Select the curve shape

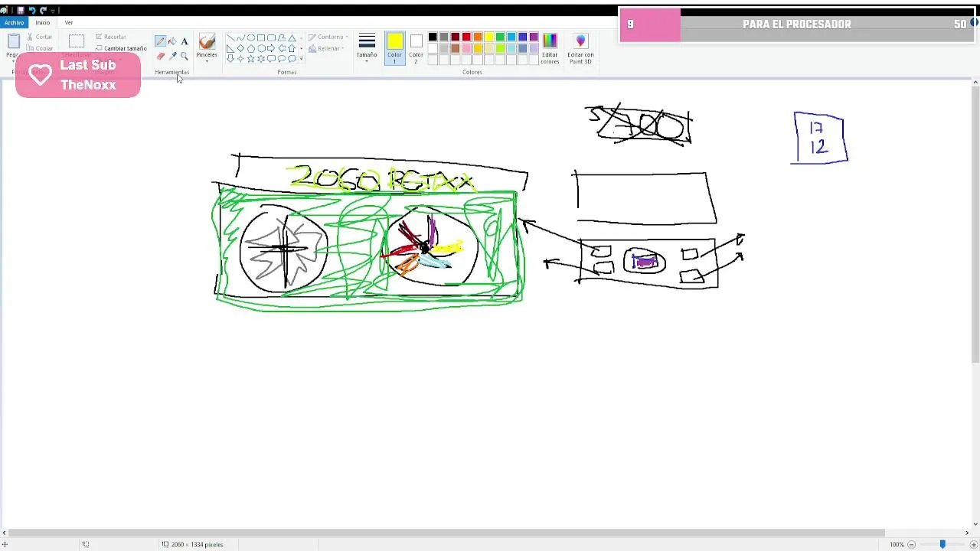240,37
